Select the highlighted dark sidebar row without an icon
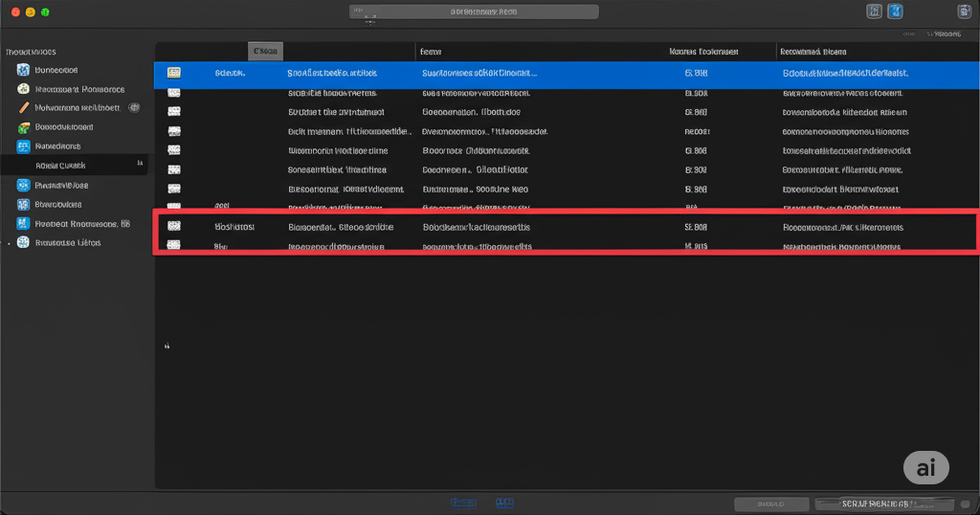This screenshot has width=980, height=515. (x=75, y=165)
